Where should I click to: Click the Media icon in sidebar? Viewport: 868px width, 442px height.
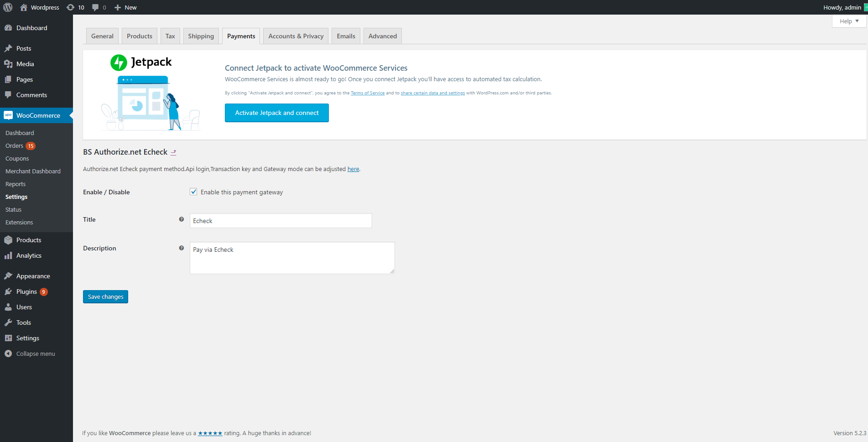click(x=8, y=64)
